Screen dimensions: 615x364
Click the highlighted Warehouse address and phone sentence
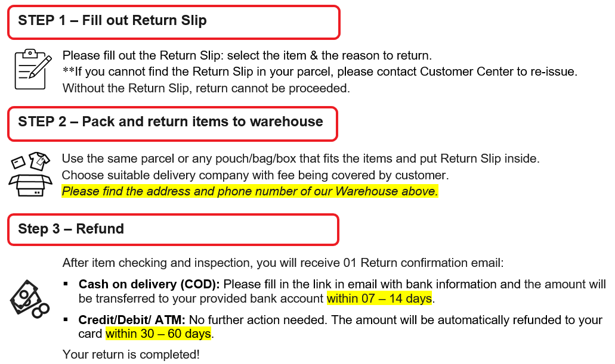click(x=250, y=191)
